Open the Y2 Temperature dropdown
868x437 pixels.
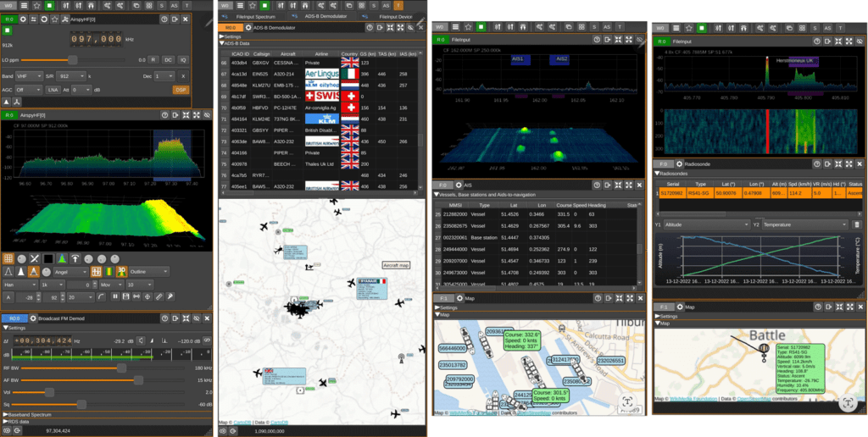point(805,224)
